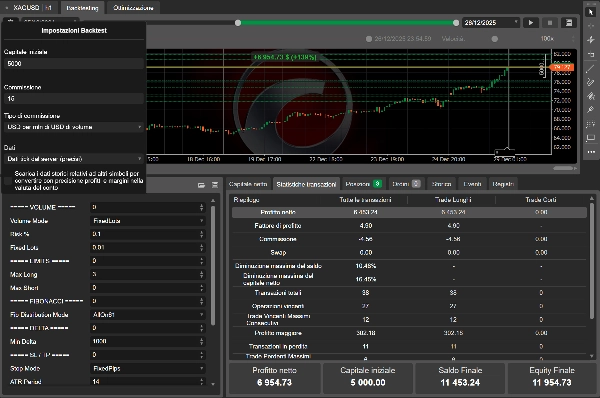The width and height of the screenshot is (600, 398).
Task: Load parameter set from folder icon
Action: click(201, 185)
